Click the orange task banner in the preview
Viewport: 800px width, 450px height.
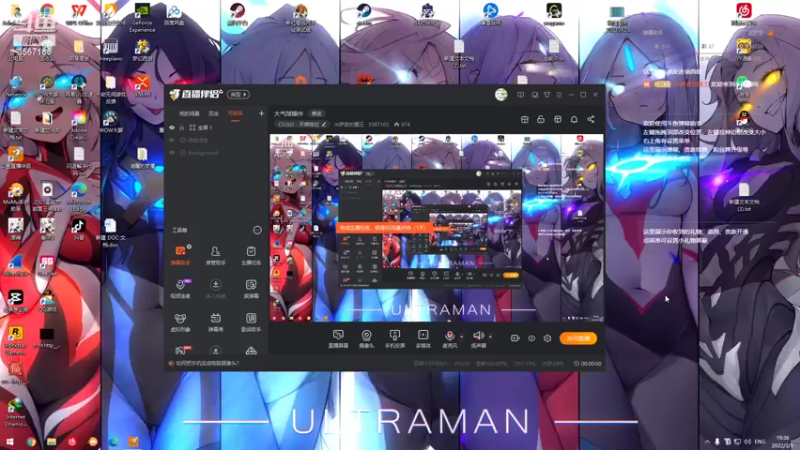tap(385, 228)
